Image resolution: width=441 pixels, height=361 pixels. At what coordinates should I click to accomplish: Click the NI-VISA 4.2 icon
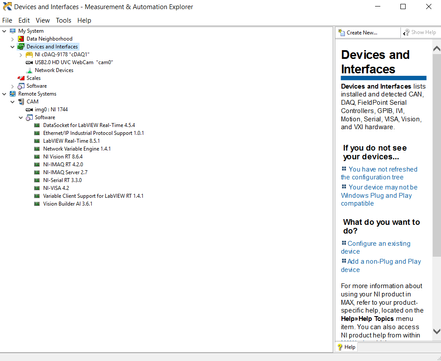37,188
